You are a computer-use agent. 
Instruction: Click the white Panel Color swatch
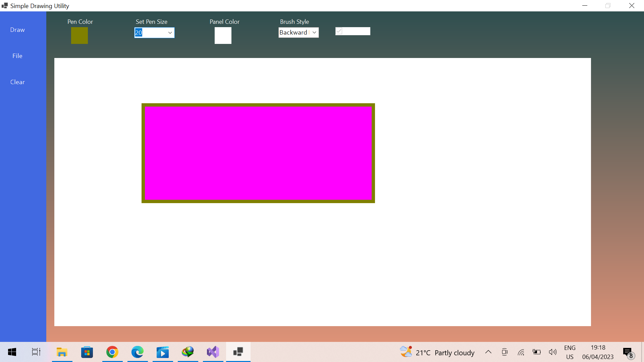click(x=223, y=36)
